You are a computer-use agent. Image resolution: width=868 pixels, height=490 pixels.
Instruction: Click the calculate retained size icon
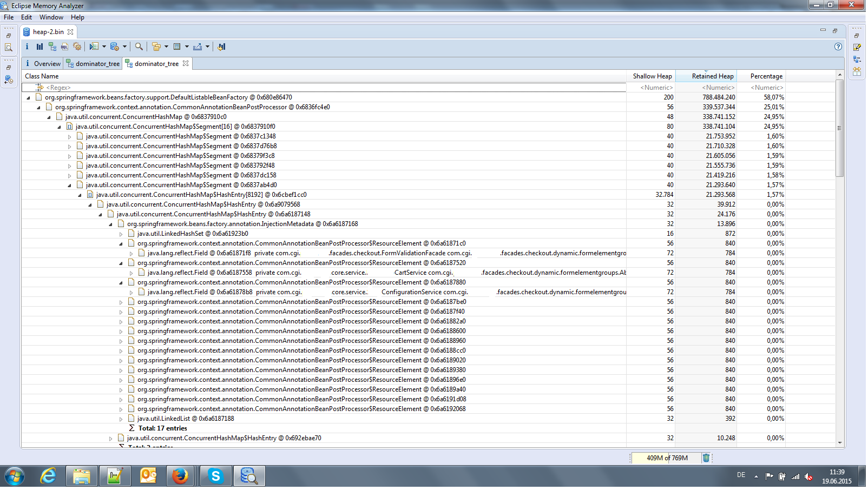177,47
